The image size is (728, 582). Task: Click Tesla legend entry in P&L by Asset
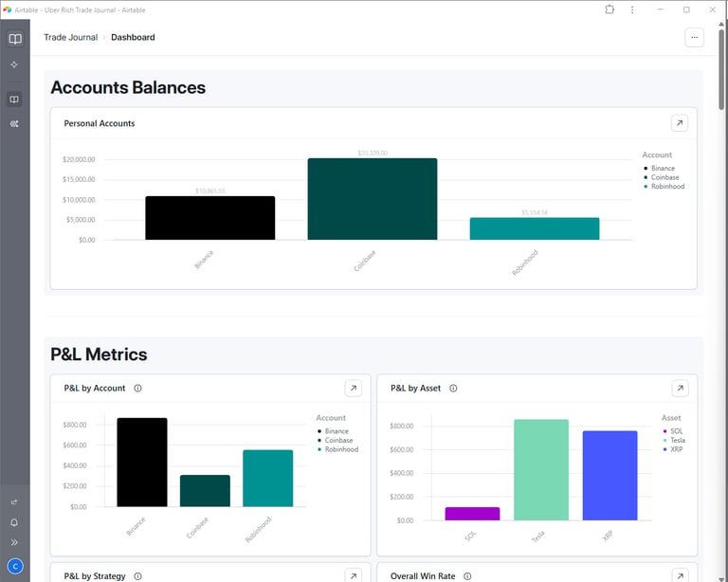tap(674, 440)
